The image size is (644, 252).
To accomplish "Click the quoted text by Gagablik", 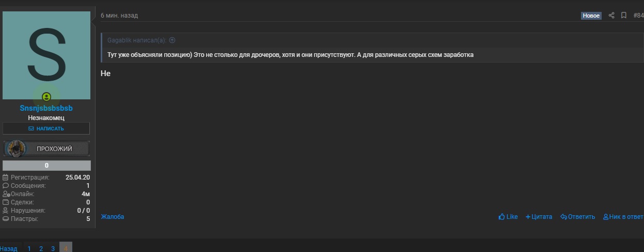I will [x=290, y=55].
